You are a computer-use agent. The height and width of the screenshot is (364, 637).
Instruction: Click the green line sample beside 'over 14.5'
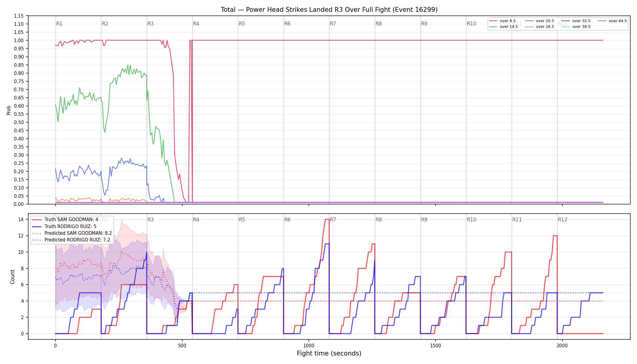pyautogui.click(x=493, y=27)
